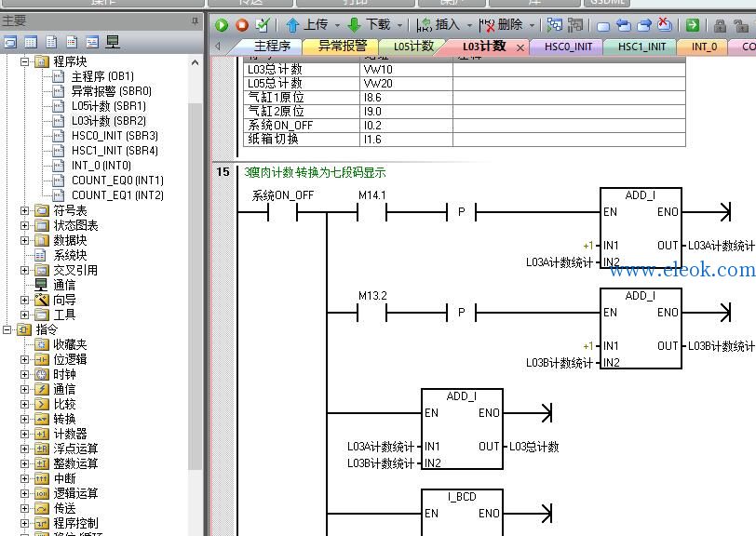Switch to the HSC1_INIT tab
756x536 pixels.
click(x=641, y=47)
